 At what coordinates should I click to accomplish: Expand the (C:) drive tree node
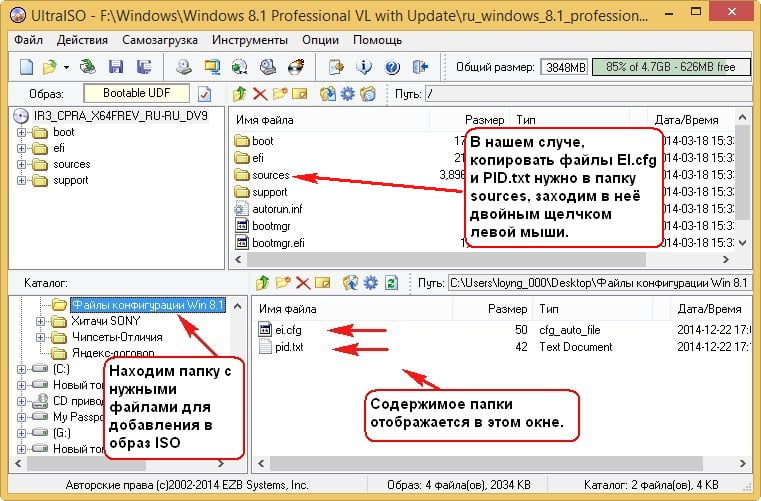tap(22, 369)
